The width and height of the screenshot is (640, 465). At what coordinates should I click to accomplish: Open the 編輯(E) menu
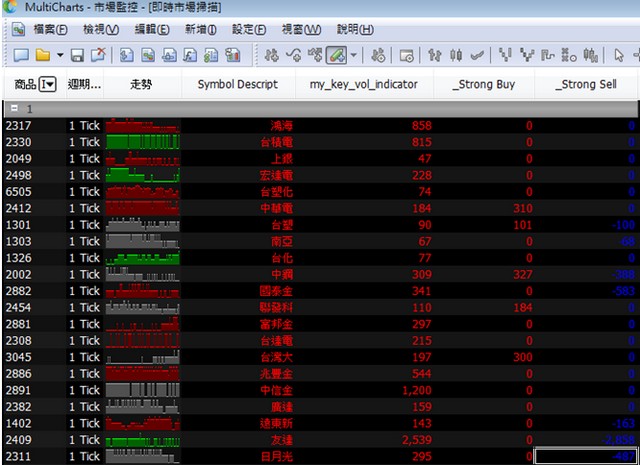pos(152,29)
